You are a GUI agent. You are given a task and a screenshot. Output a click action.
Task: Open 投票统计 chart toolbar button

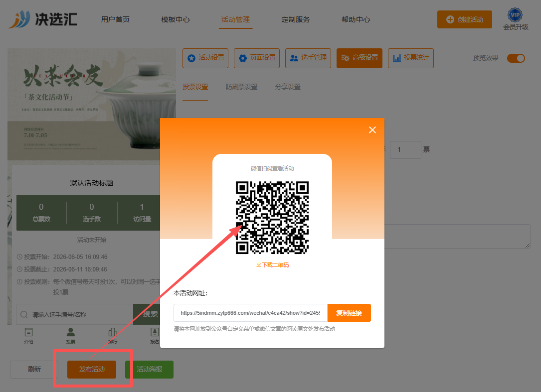click(x=410, y=58)
